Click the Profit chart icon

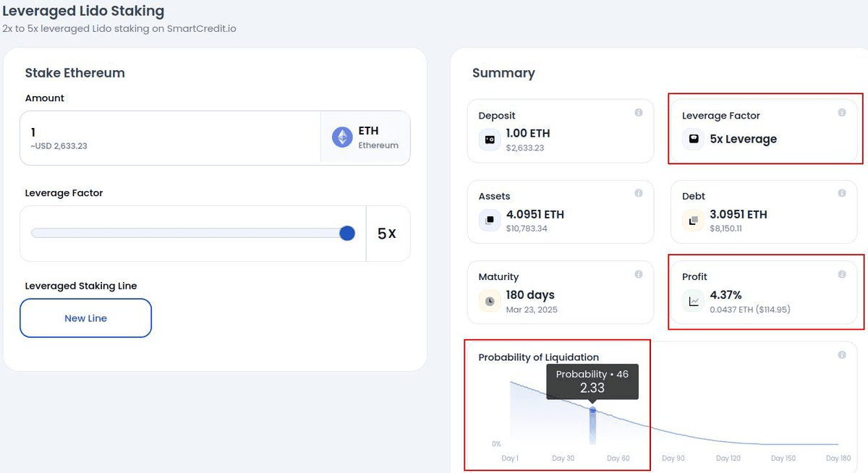tap(694, 300)
